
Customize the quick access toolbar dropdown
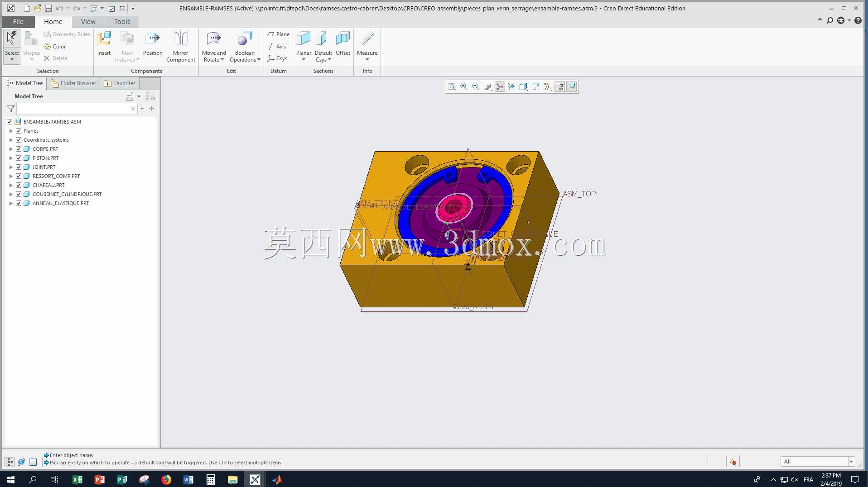[133, 8]
